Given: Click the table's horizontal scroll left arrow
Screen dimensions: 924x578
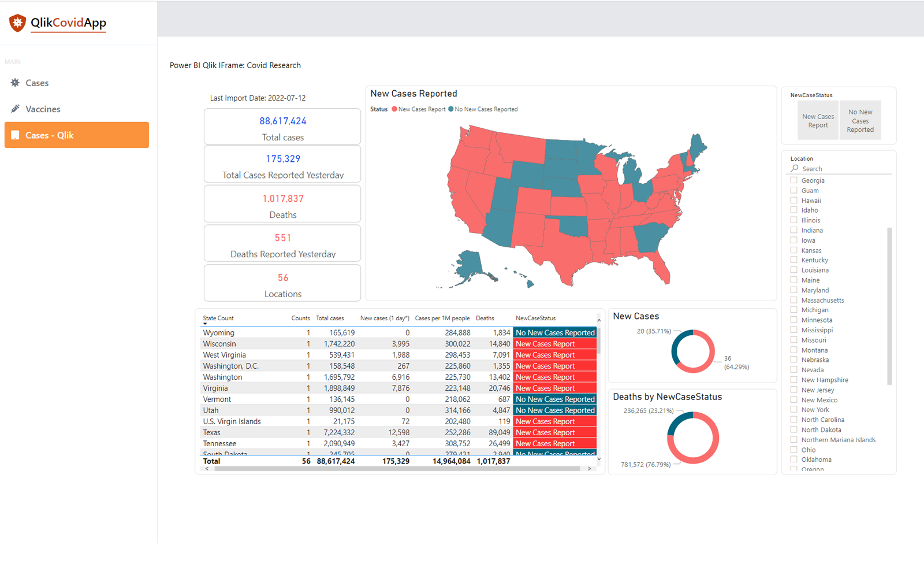Looking at the screenshot, I should 207,469.
